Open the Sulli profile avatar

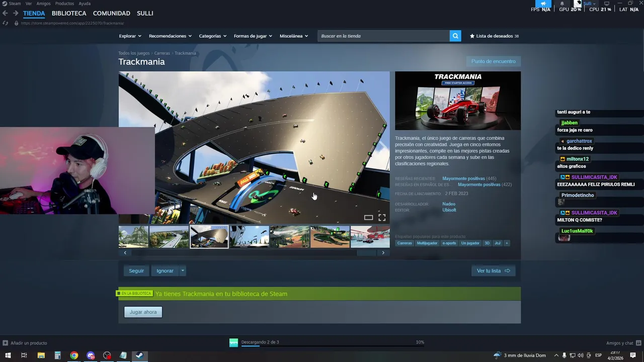click(x=578, y=4)
